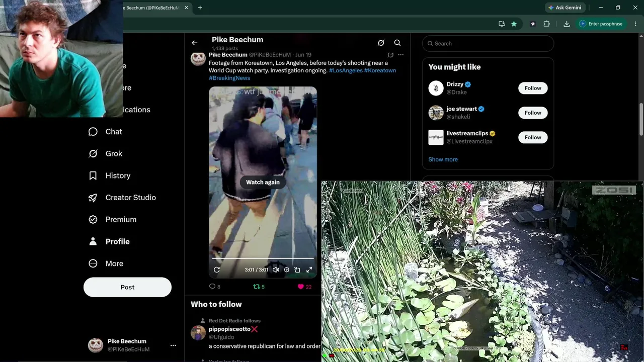Open pippopisceotto's profile name

pyautogui.click(x=229, y=329)
